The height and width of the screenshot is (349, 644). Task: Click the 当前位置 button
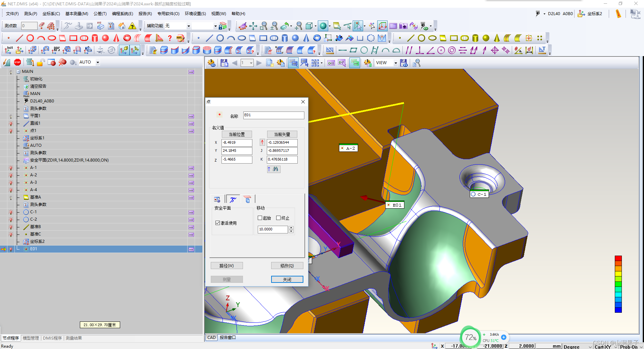coord(237,134)
